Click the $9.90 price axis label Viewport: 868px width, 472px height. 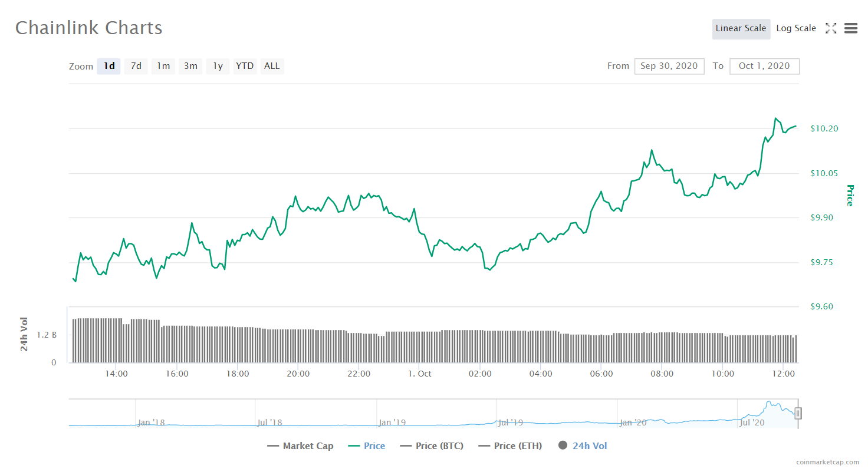pyautogui.click(x=822, y=218)
